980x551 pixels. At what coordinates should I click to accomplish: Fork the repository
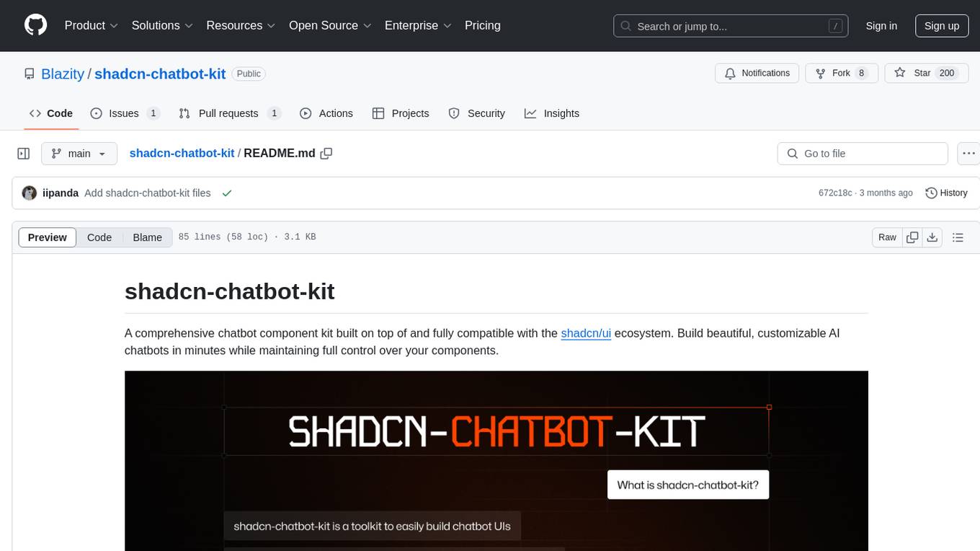pyautogui.click(x=842, y=73)
